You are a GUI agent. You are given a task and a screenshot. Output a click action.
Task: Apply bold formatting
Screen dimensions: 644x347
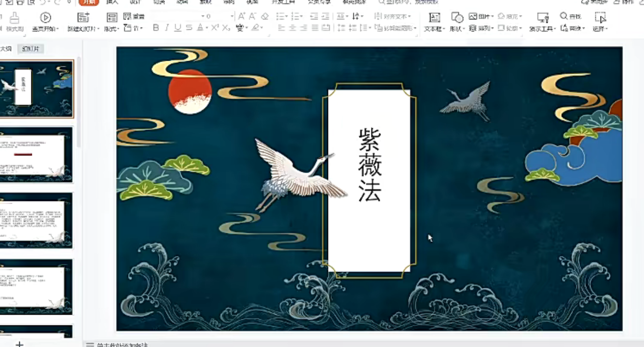pos(156,28)
